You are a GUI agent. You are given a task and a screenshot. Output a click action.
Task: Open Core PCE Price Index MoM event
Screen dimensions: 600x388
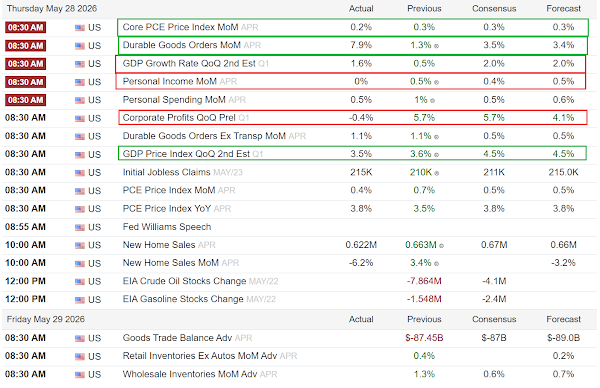click(180, 27)
